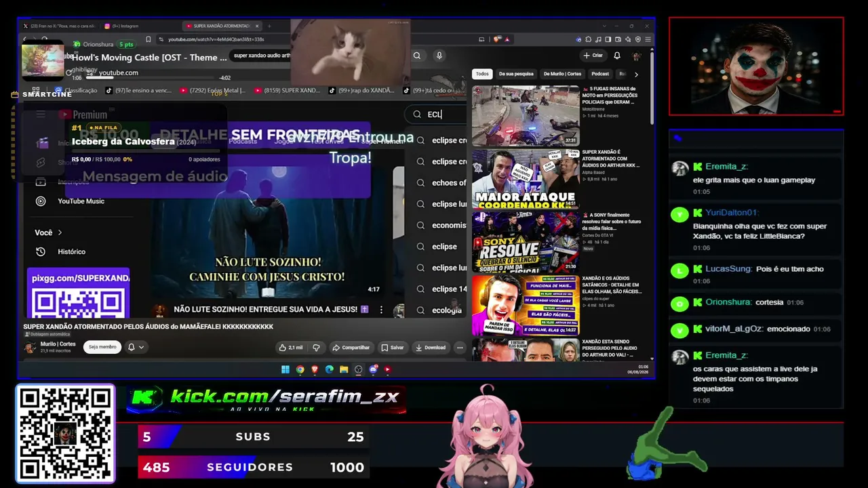Expand the Você section chevron
Viewport: 868px width, 488px height.
[60, 232]
